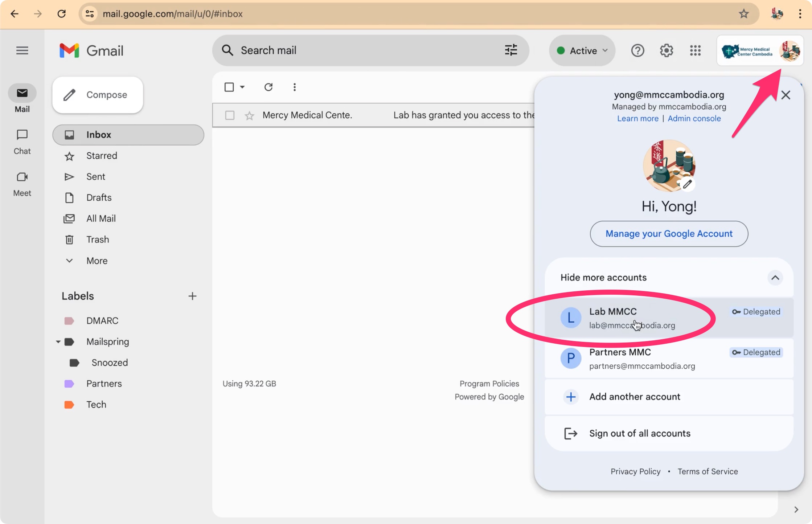Image resolution: width=812 pixels, height=524 pixels.
Task: Open the Sent folder
Action: [x=95, y=177]
